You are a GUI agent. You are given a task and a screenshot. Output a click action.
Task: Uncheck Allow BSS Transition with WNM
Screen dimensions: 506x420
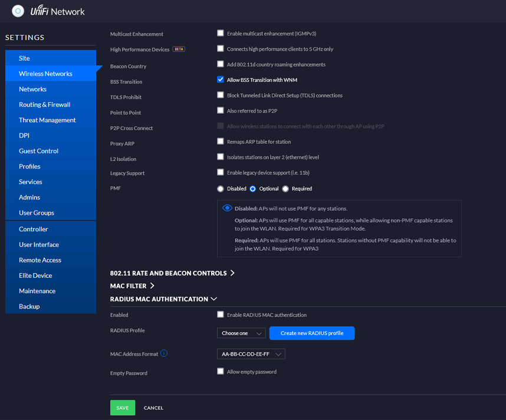pyautogui.click(x=221, y=80)
